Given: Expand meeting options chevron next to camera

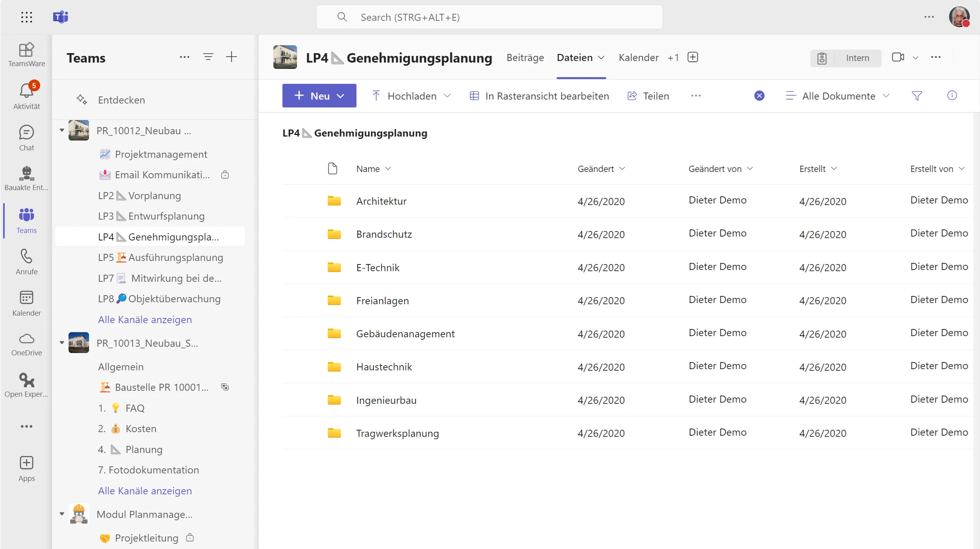Looking at the screenshot, I should pyautogui.click(x=916, y=58).
